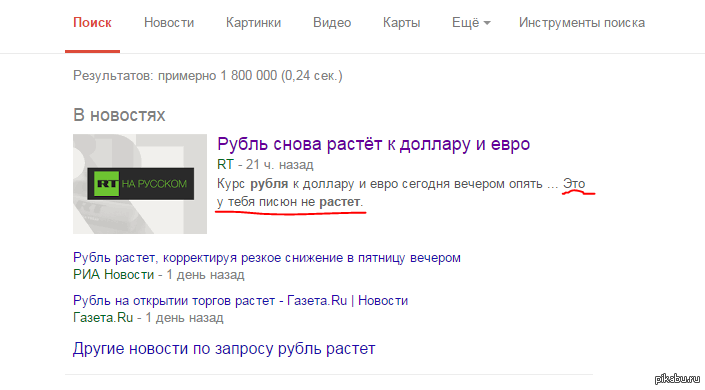Viewport: 705px width, 390px height.
Task: Open Рубль на открытии торгов растет link
Action: tap(240, 300)
